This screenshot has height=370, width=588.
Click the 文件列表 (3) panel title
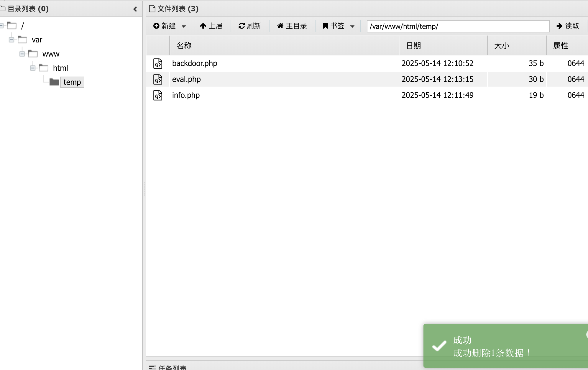[x=178, y=9]
